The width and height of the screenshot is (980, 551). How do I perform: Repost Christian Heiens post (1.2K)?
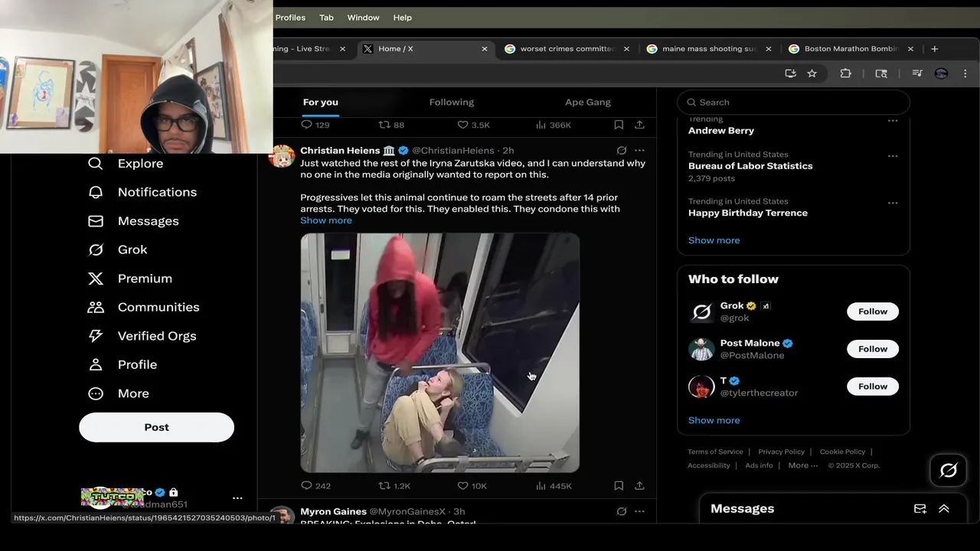395,486
